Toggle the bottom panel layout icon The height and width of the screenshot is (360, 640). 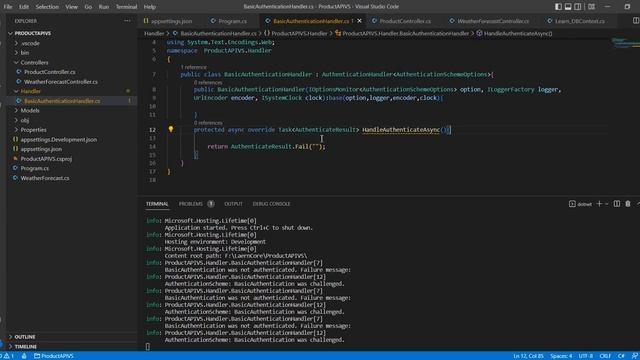pyautogui.click(x=568, y=7)
